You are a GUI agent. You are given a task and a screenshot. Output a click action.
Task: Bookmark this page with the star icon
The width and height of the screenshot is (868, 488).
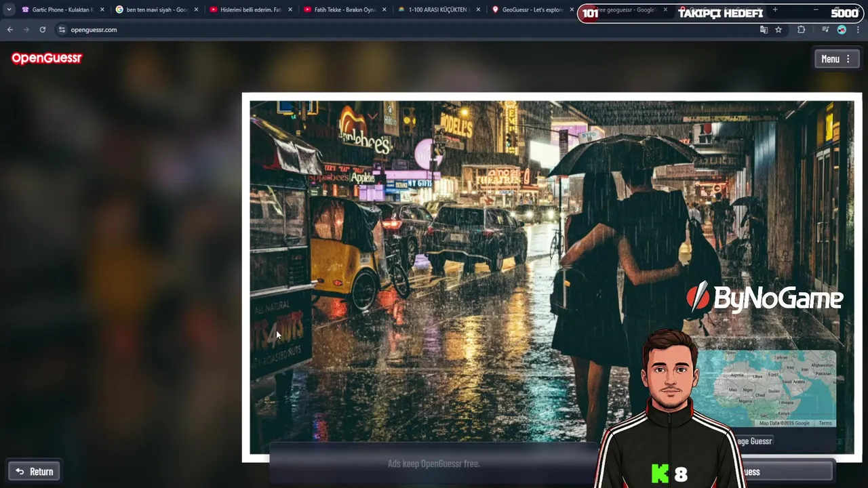coord(778,30)
